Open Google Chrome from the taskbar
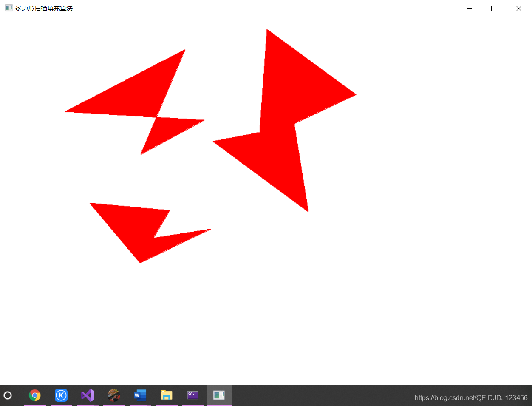The width and height of the screenshot is (532, 406). click(x=35, y=395)
